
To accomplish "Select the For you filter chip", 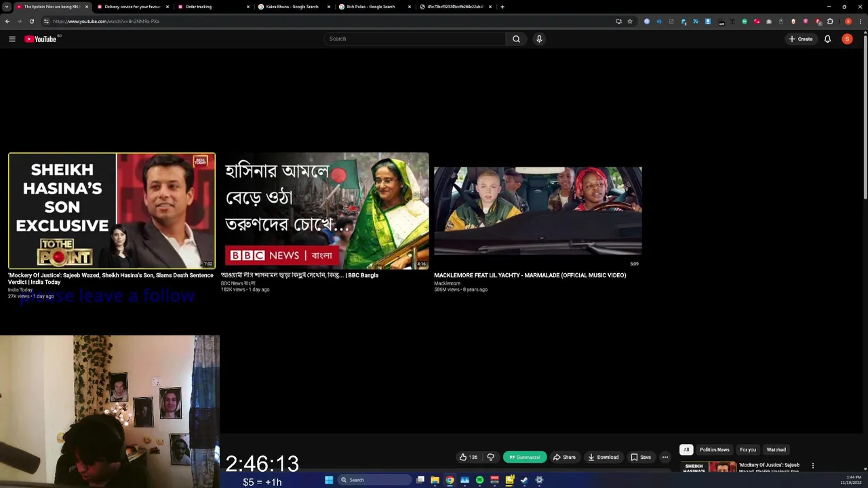I will pos(748,449).
